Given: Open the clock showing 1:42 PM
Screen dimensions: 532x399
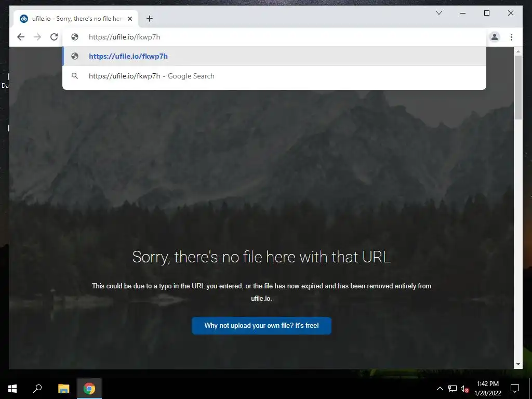Looking at the screenshot, I should coord(487,389).
